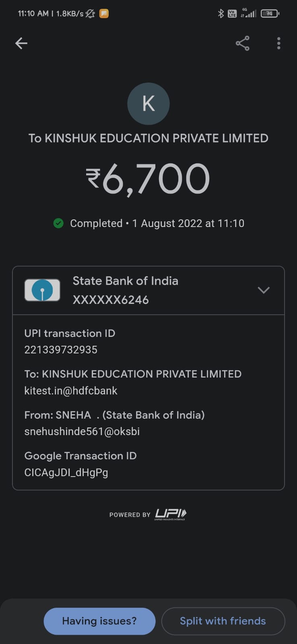297x644 pixels.
Task: Tap the recipient avatar with letter K
Action: 148,104
